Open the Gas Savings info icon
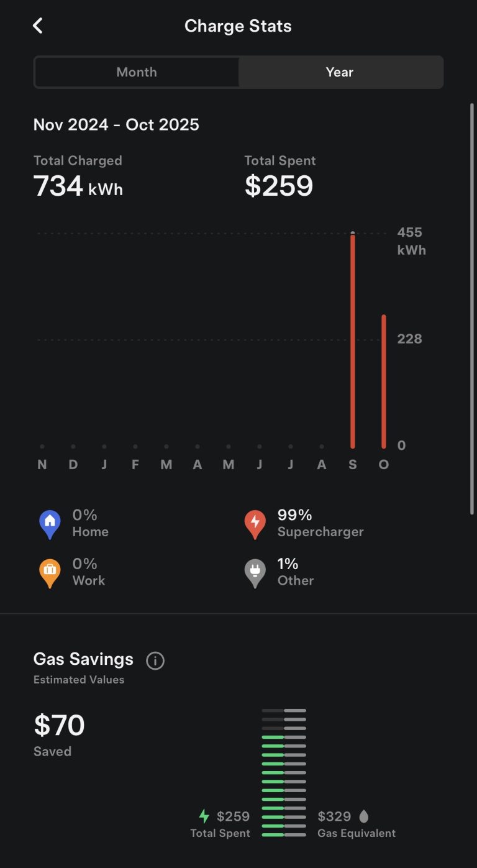 point(155,660)
